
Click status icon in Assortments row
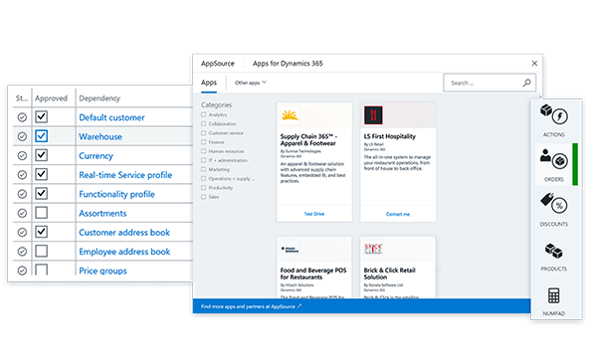(22, 213)
